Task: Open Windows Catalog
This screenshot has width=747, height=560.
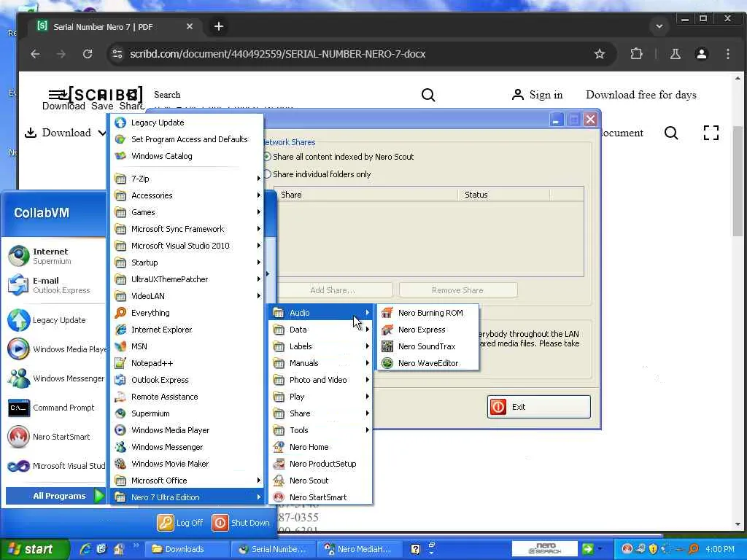Action: coord(187,156)
